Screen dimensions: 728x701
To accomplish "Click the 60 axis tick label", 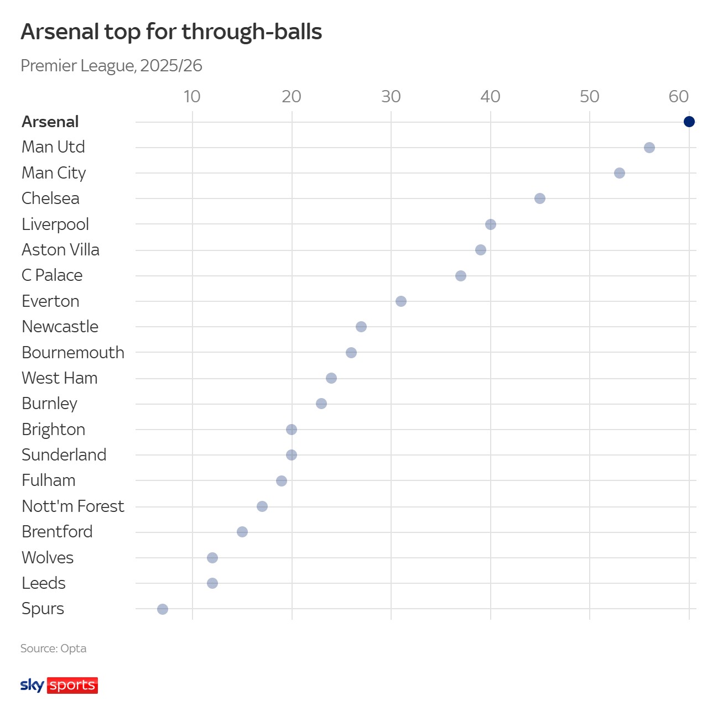I will point(678,97).
